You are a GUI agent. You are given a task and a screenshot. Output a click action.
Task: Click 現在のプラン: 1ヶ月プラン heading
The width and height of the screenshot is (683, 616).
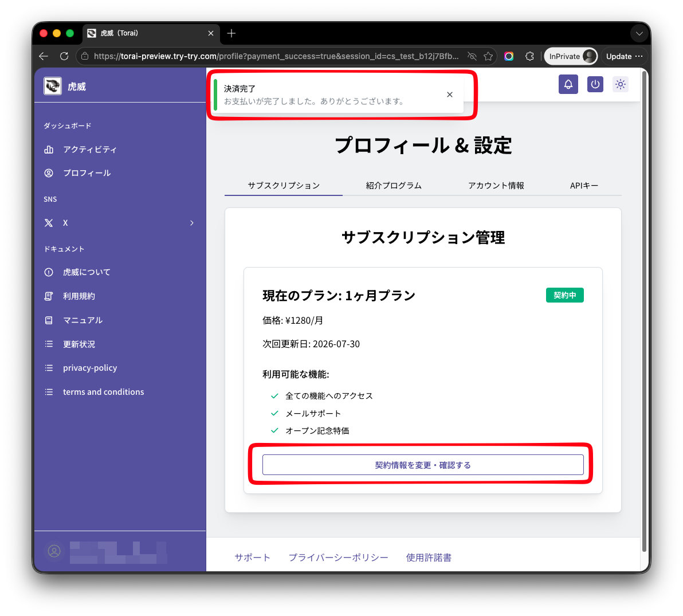[339, 296]
